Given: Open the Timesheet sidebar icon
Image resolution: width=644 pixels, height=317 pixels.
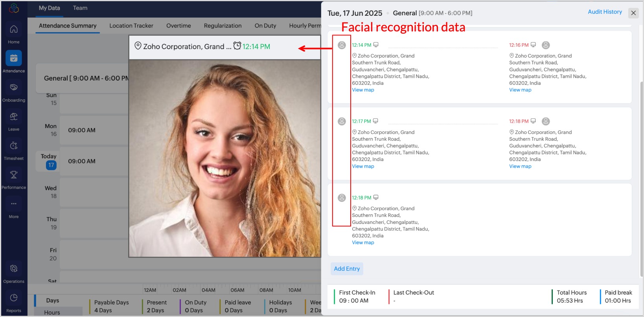Looking at the screenshot, I should tap(14, 146).
